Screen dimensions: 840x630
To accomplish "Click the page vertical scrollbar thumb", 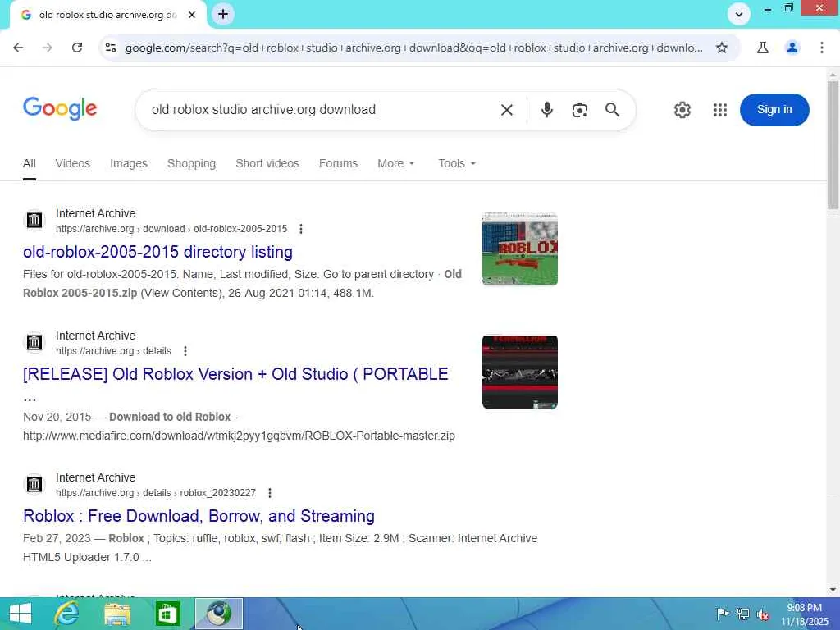I will point(833,144).
